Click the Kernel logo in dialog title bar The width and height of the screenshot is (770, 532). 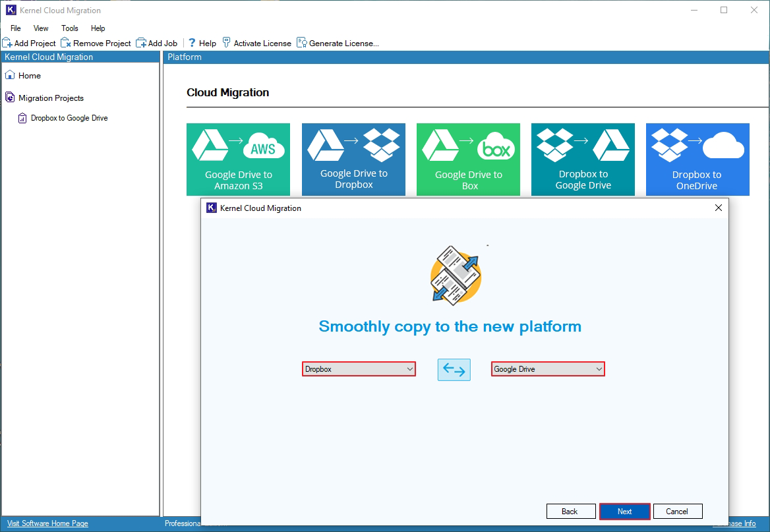pos(211,208)
